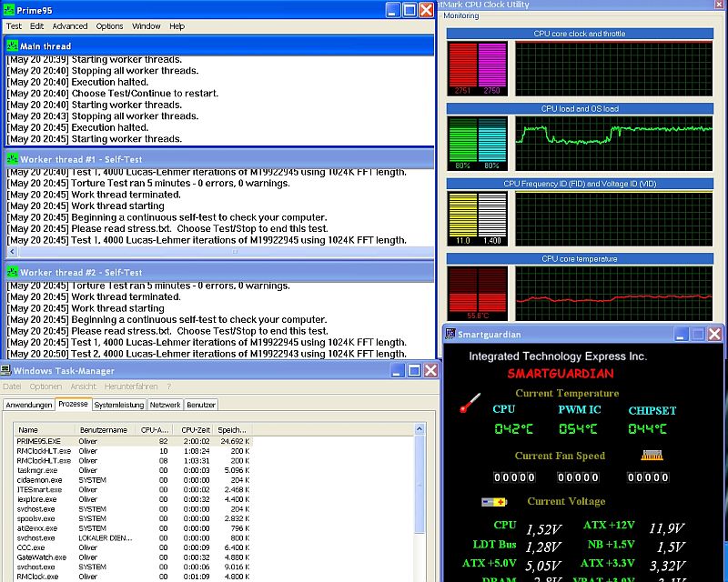The width and height of the screenshot is (728, 582).
Task: Click the CPU load and OS load header
Action: (x=580, y=108)
